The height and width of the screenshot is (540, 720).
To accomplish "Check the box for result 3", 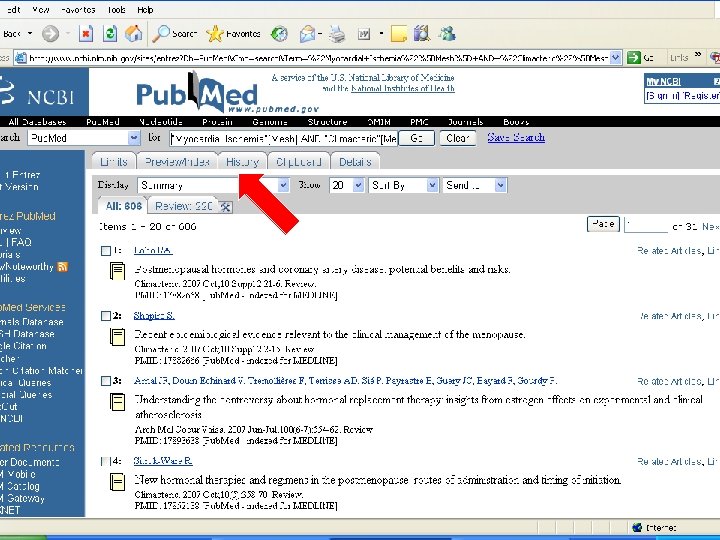I will pos(106,381).
